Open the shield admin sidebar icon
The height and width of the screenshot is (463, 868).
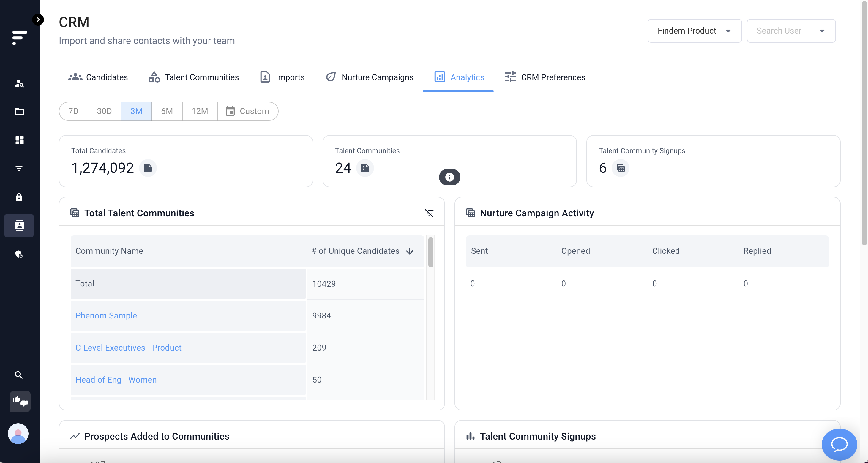19,254
